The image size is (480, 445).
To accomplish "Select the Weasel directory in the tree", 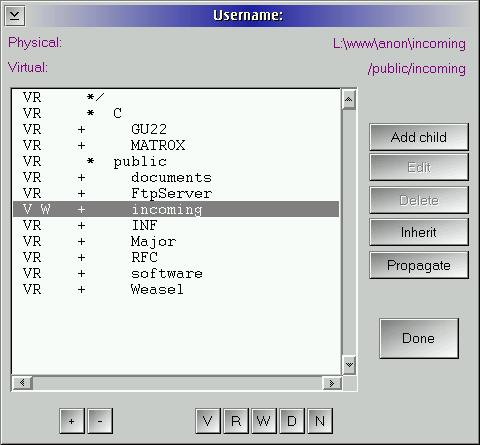I will click(157, 289).
